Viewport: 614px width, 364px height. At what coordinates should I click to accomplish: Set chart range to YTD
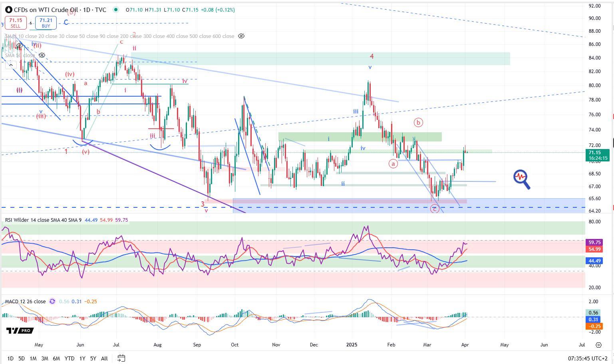coord(70,358)
